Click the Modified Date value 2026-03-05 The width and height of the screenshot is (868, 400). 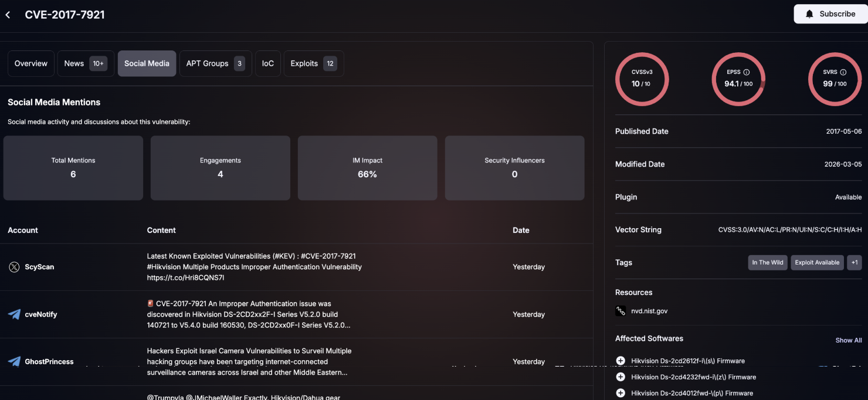coord(843,164)
